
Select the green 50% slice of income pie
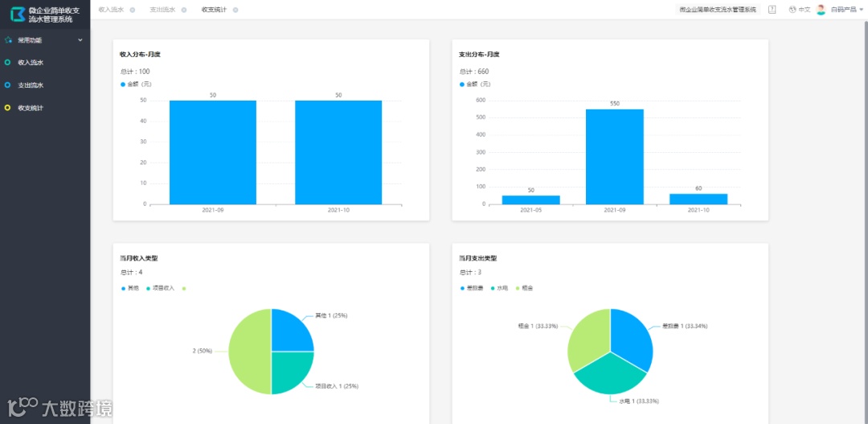click(x=250, y=352)
